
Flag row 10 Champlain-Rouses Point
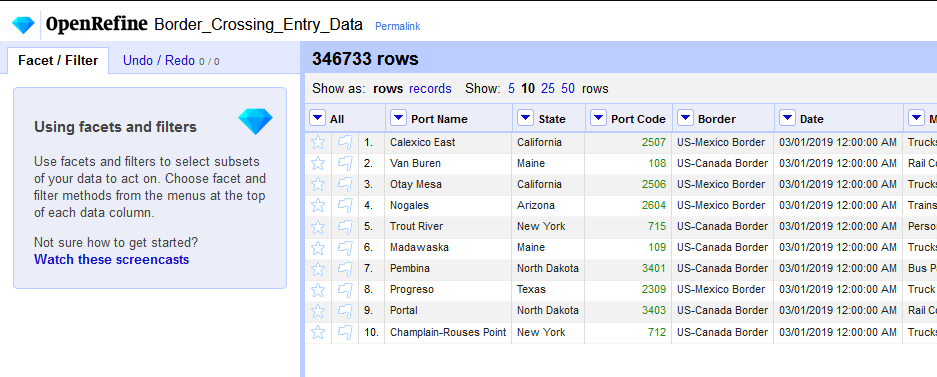click(x=345, y=332)
